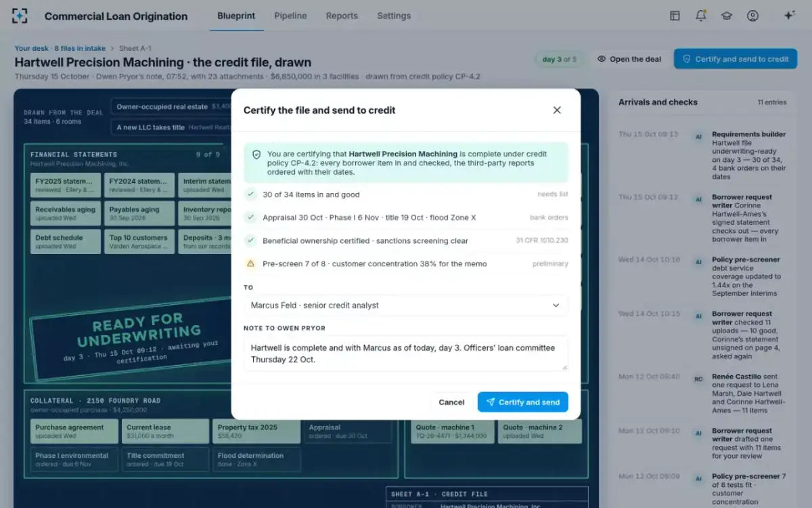Click AI avatar on Wed 14 Oct 10:18 entry
This screenshot has height=508, width=812.
click(698, 262)
